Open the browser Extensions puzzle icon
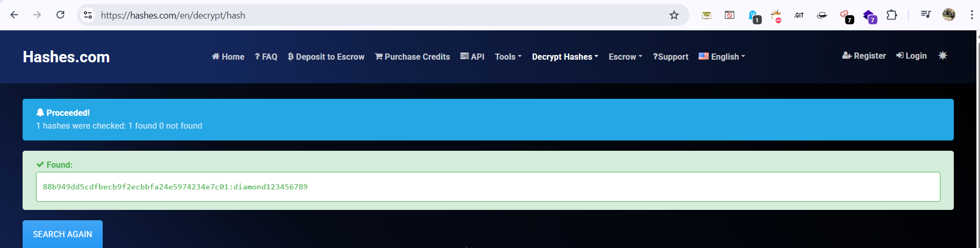Viewport: 980px width, 248px height. pyautogui.click(x=892, y=15)
